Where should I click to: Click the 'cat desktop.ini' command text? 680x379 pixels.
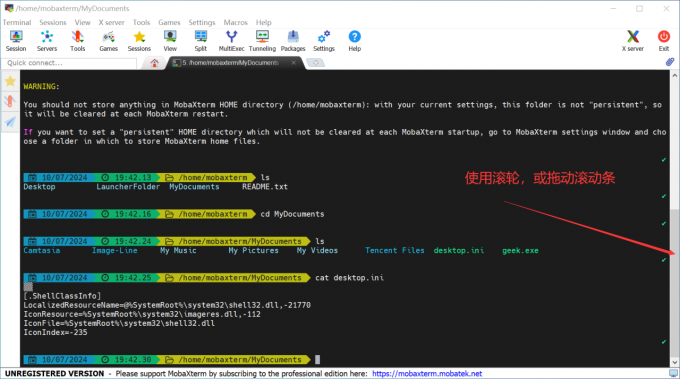[x=350, y=278]
